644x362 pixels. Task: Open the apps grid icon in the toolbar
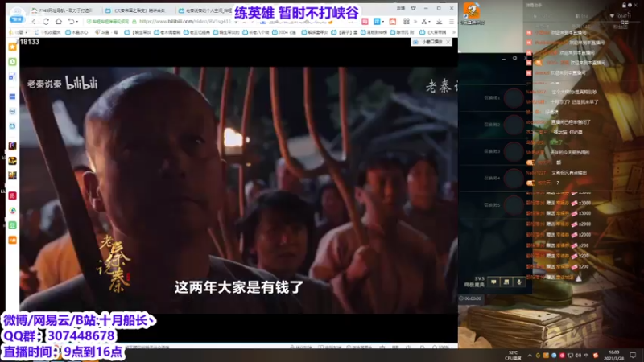pyautogui.click(x=407, y=22)
